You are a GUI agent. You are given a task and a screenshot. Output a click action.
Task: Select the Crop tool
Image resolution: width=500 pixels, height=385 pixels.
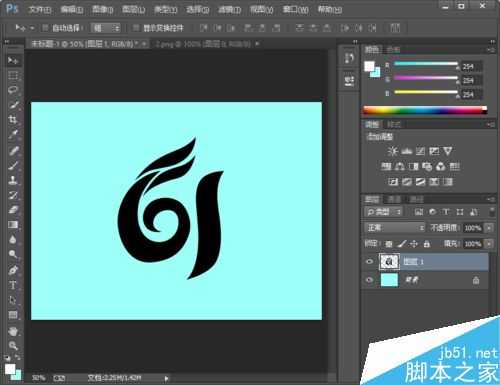[13, 120]
